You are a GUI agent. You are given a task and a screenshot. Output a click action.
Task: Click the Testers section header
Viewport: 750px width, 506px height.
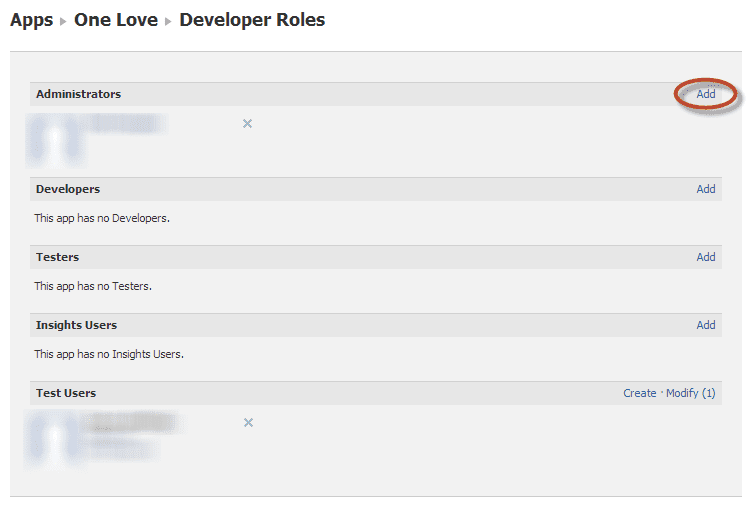click(57, 257)
